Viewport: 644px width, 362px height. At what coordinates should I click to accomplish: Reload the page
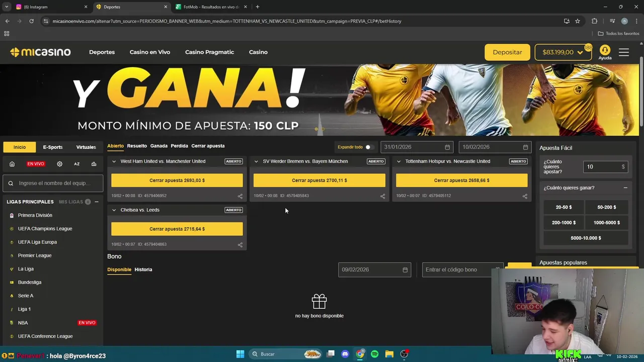point(31,21)
